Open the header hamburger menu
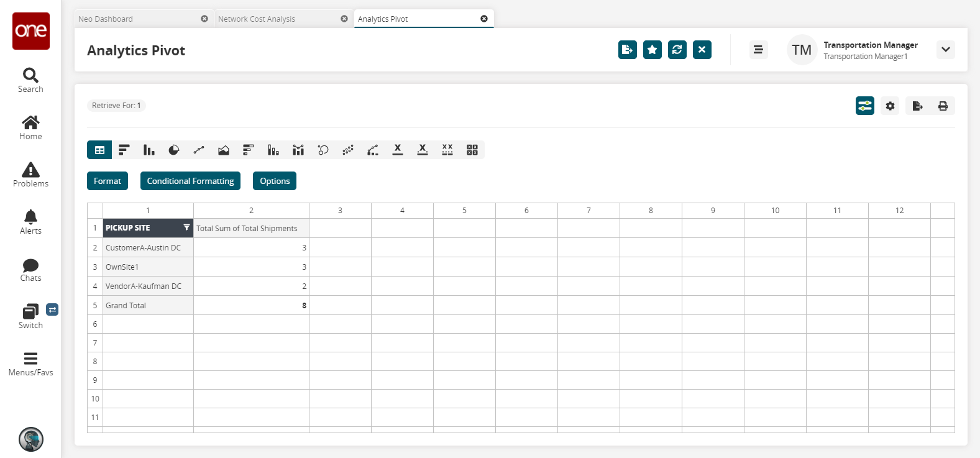 coord(758,50)
